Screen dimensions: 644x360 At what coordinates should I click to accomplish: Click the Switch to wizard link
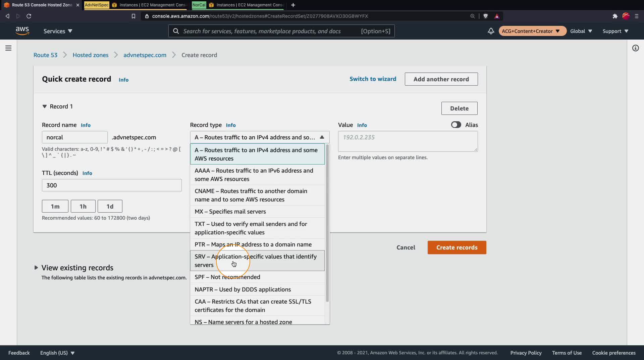click(x=373, y=79)
